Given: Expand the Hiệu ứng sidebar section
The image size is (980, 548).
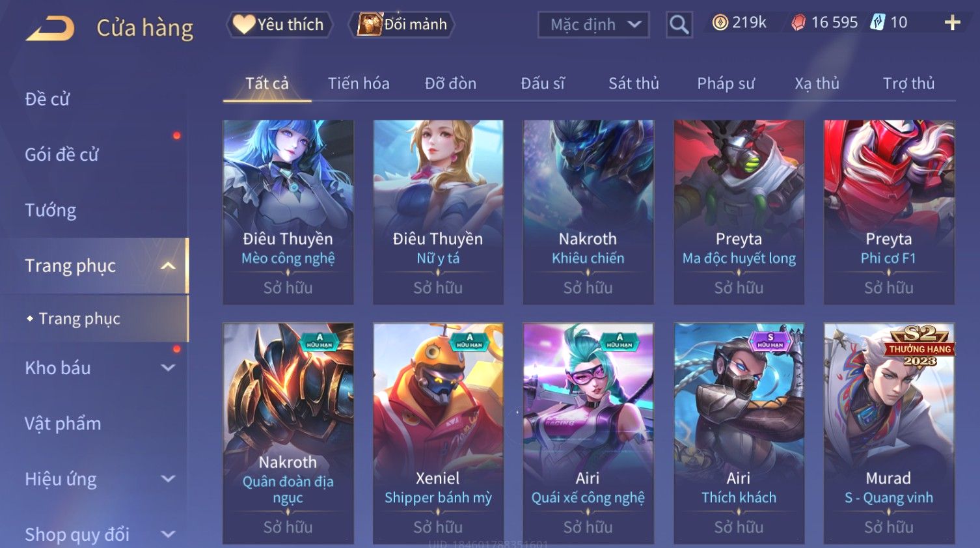Looking at the screenshot, I should pyautogui.click(x=168, y=479).
